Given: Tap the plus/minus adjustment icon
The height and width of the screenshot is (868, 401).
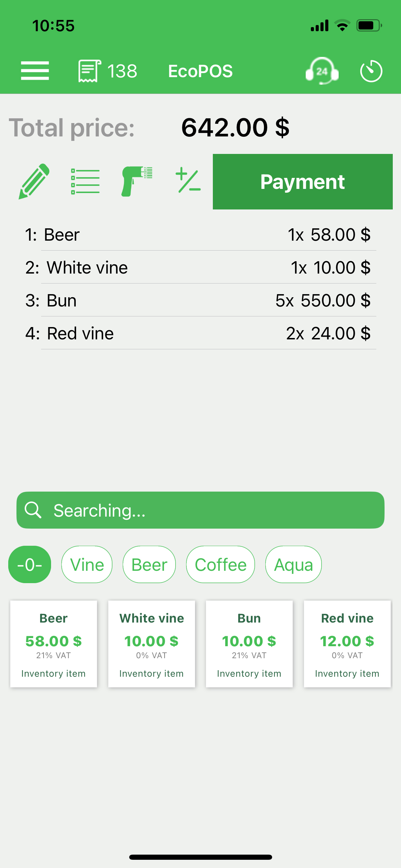Looking at the screenshot, I should coord(188,181).
